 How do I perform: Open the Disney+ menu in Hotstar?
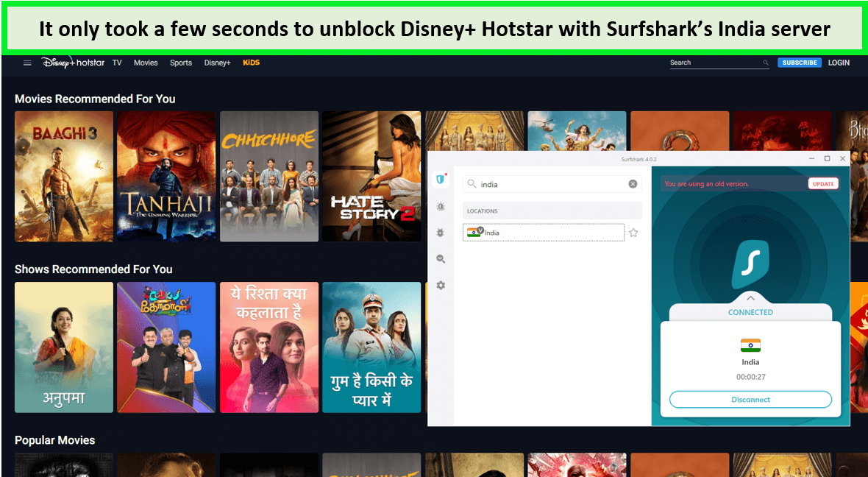point(217,63)
